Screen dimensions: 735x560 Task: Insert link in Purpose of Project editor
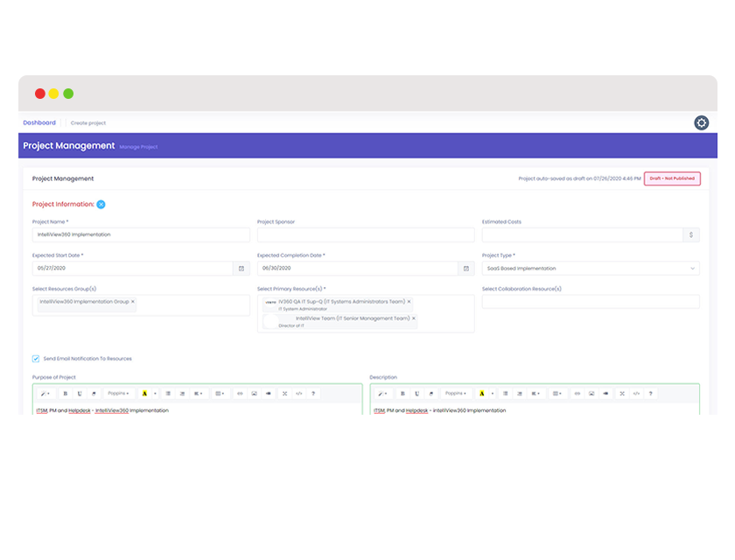(x=240, y=394)
